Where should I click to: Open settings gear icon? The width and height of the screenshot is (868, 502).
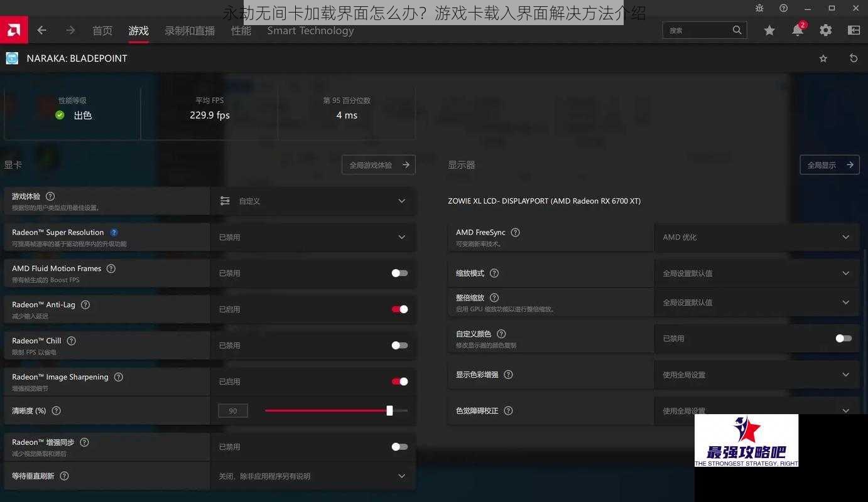pyautogui.click(x=826, y=30)
